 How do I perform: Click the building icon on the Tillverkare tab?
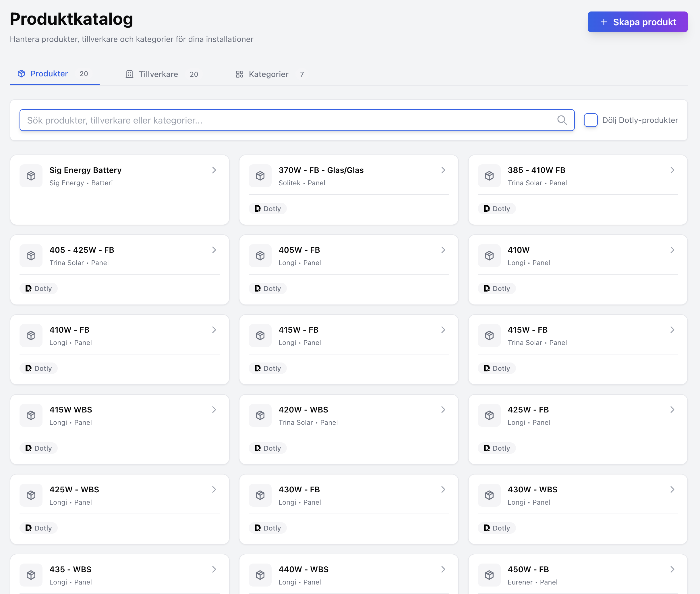(x=129, y=74)
